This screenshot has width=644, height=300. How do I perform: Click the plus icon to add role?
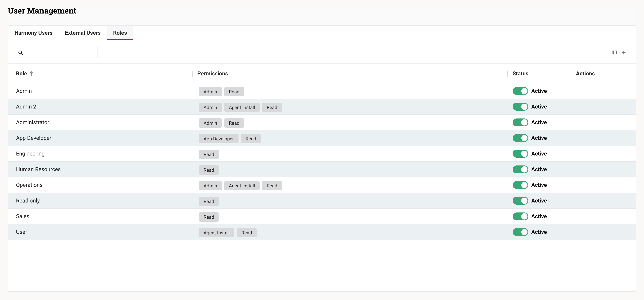[x=623, y=52]
